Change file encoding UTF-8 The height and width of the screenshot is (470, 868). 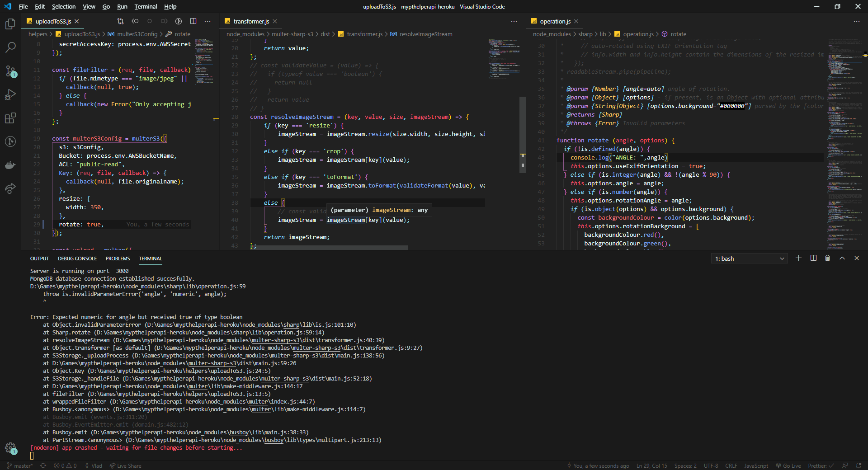click(x=711, y=465)
